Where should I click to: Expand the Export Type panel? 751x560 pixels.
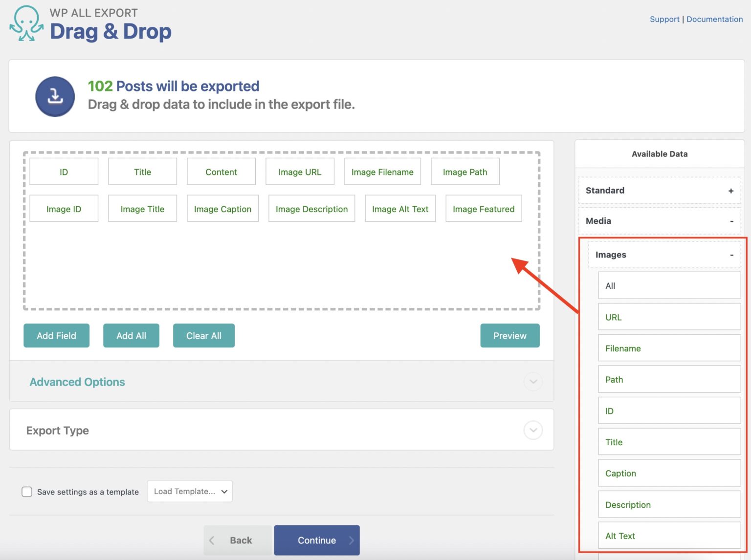533,430
